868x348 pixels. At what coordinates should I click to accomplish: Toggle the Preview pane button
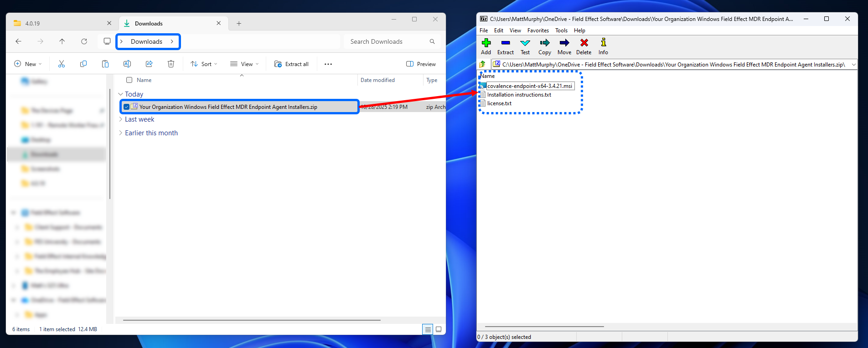421,64
